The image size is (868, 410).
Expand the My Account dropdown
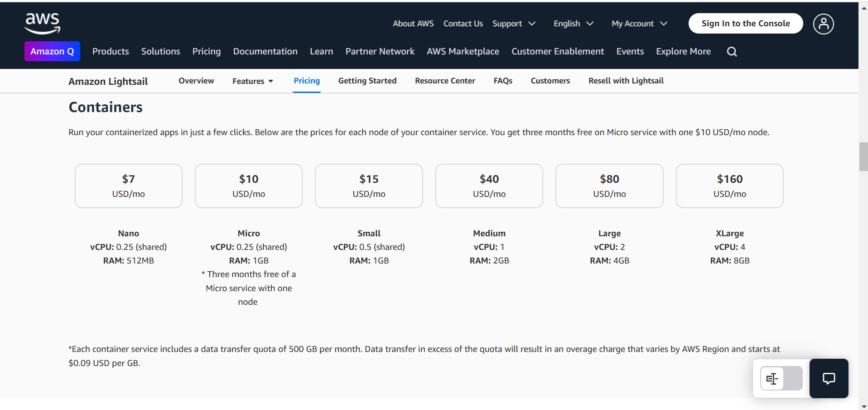coord(639,24)
